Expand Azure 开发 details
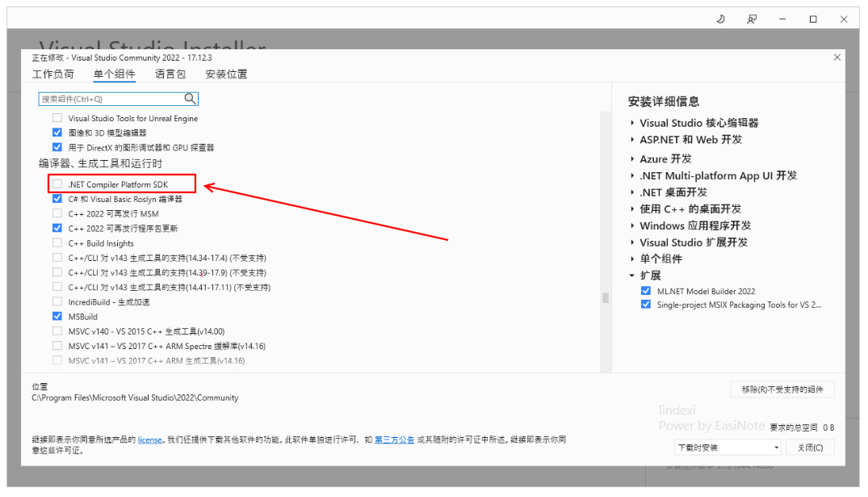 pos(632,159)
